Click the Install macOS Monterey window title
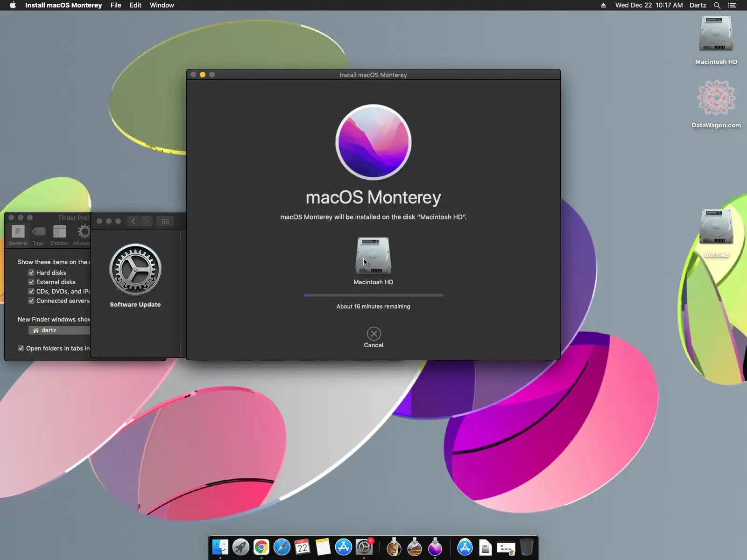Image resolution: width=747 pixels, height=560 pixels. coord(373,75)
